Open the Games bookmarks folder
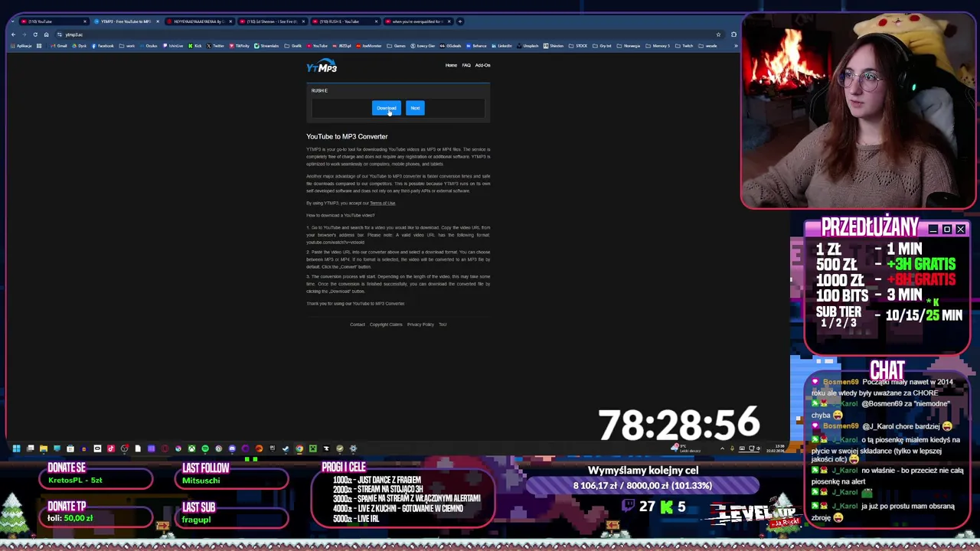980x551 pixels. pyautogui.click(x=397, y=46)
